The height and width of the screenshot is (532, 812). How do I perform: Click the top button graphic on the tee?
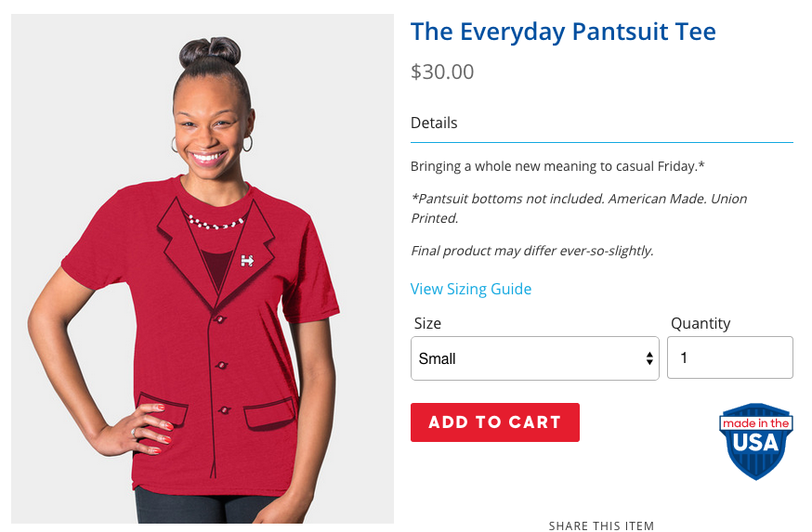pos(219,318)
